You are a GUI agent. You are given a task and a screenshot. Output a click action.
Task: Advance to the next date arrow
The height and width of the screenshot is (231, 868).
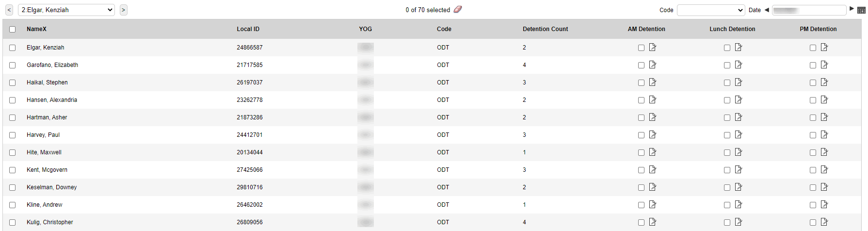click(x=852, y=9)
